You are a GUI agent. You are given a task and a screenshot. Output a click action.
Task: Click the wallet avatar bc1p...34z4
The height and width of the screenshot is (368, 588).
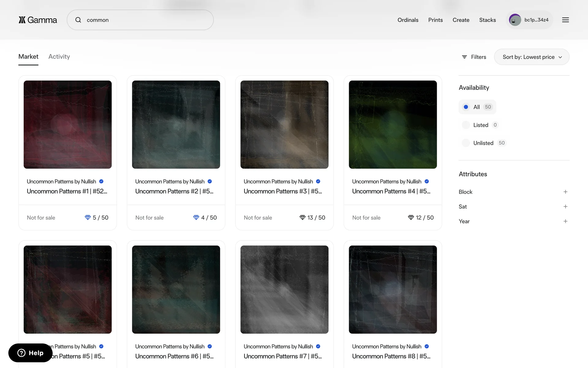click(x=515, y=20)
